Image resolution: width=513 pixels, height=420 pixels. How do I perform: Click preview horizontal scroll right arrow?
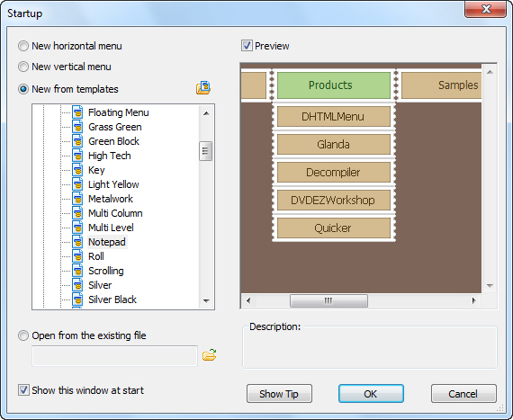[x=473, y=300]
